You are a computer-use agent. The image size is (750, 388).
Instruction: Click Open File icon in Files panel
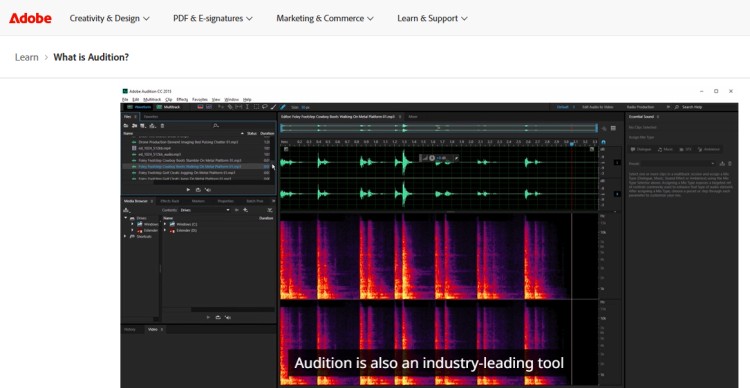click(126, 125)
